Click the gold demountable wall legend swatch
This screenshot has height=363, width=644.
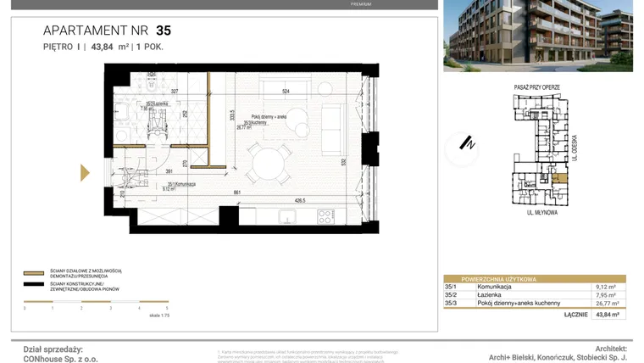pyautogui.click(x=34, y=273)
